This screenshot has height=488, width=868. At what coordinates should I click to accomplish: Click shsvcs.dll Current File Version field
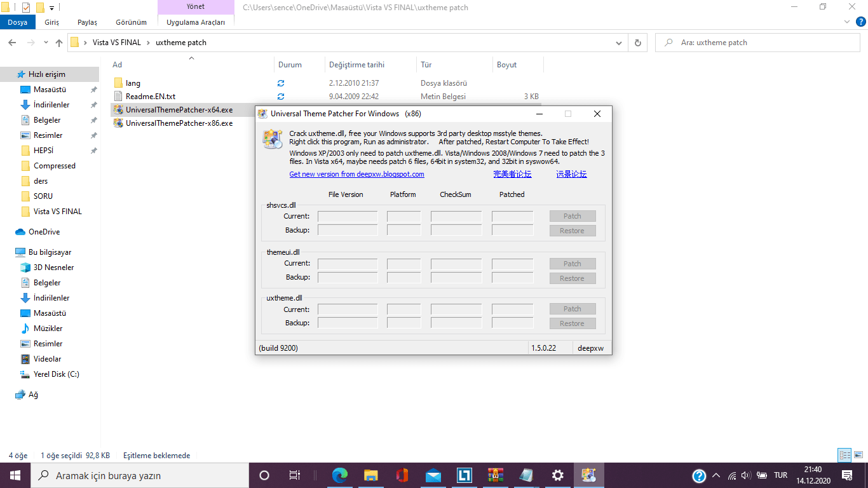pyautogui.click(x=348, y=216)
